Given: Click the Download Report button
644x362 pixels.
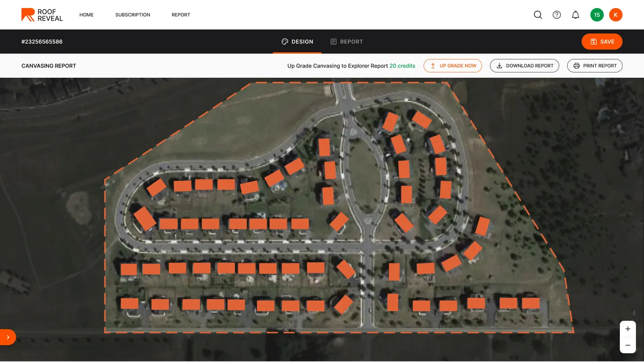Looking at the screenshot, I should (x=525, y=66).
